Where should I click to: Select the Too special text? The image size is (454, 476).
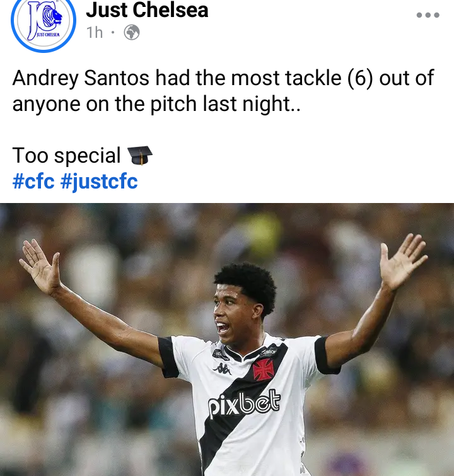[x=66, y=156]
